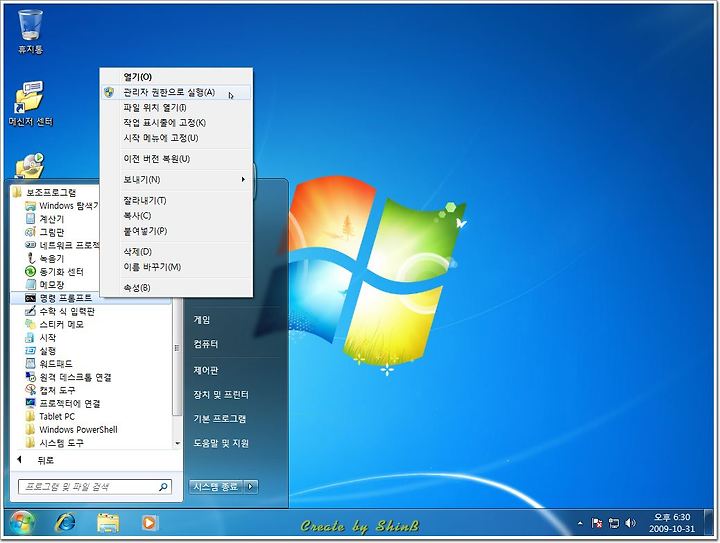Open Windows Explorer from the taskbar
Viewport: 720px width, 543px height.
108,523
